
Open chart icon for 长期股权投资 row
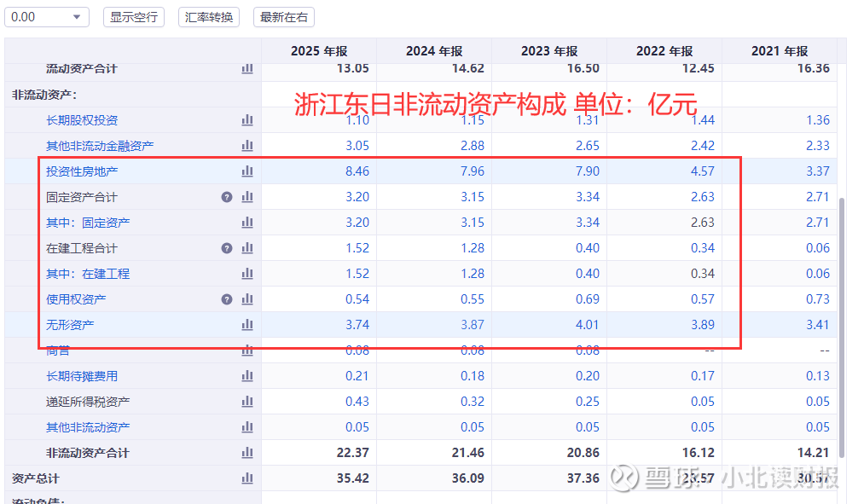tap(247, 120)
